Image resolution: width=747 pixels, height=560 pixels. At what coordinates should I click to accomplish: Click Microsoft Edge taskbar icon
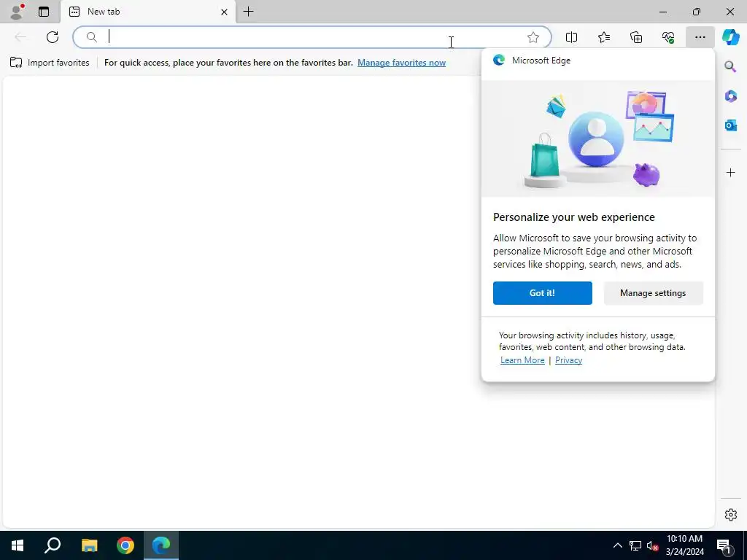(x=161, y=545)
